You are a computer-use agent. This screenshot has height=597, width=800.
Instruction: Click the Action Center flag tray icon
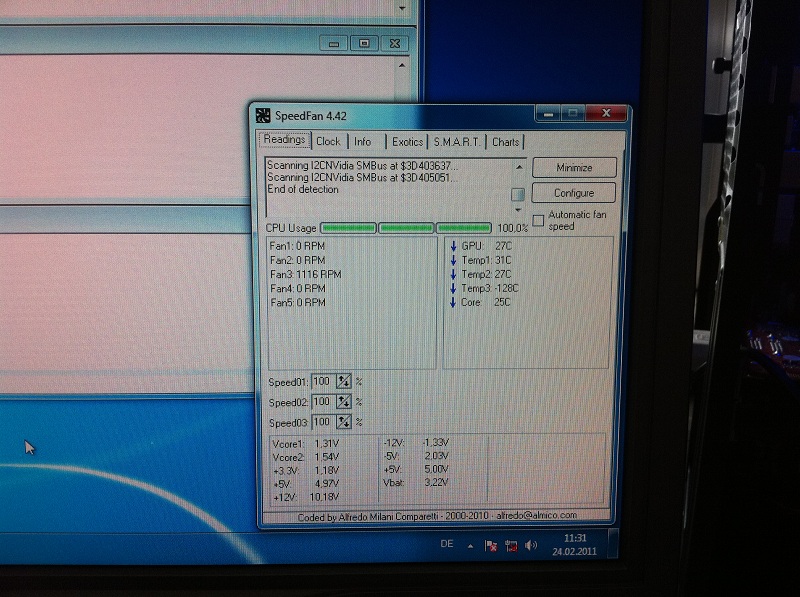[x=491, y=546]
